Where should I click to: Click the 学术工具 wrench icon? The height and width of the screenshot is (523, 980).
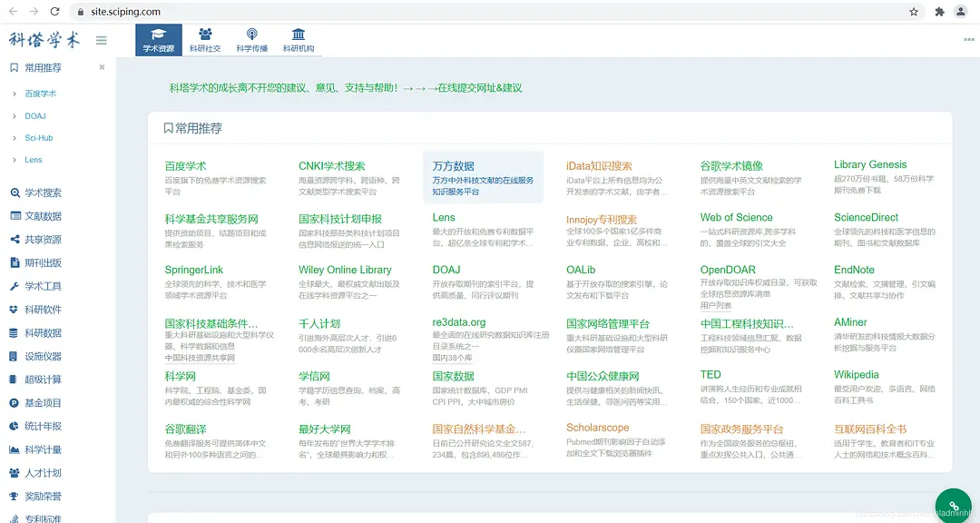[x=15, y=286]
